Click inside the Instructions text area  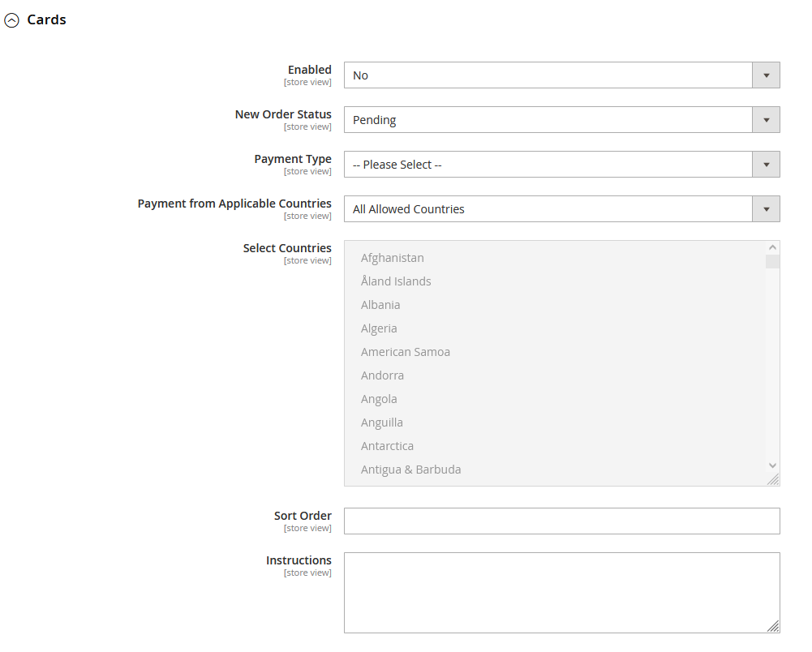coord(561,592)
